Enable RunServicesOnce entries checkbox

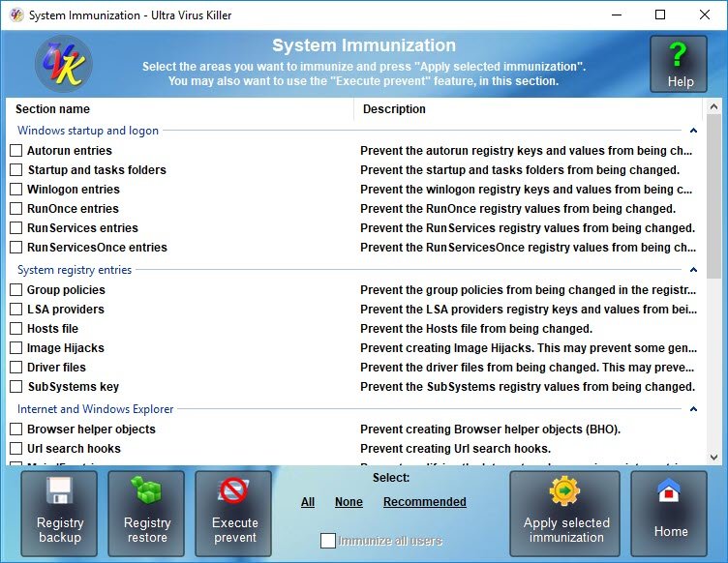[16, 248]
